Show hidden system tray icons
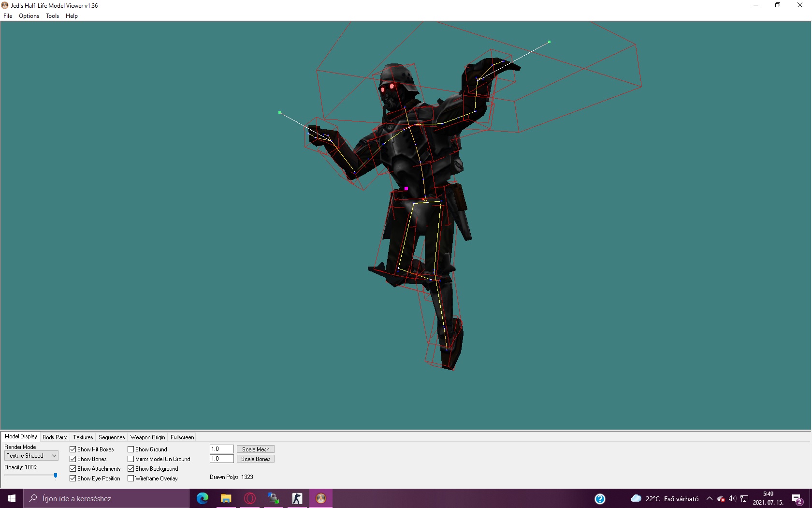 pos(710,499)
